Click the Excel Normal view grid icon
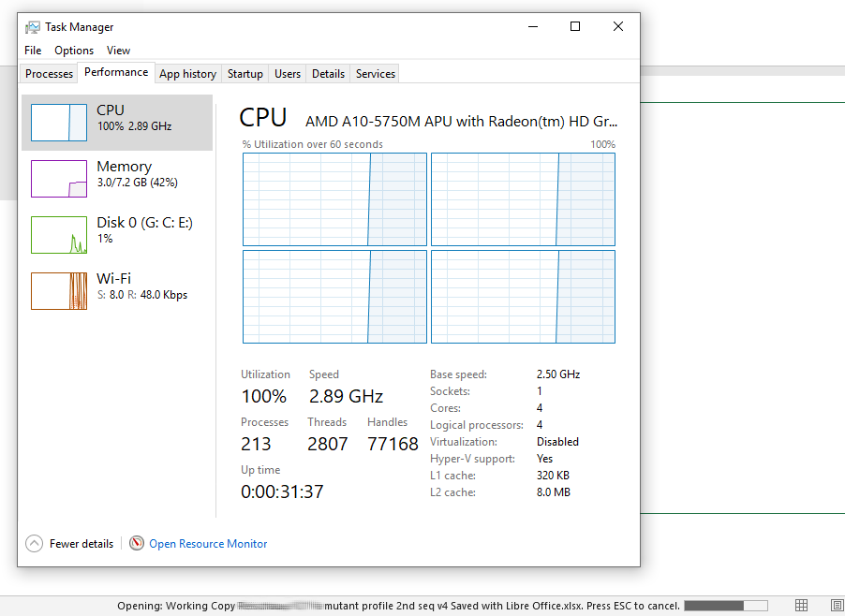This screenshot has width=845, height=616. pos(801,605)
